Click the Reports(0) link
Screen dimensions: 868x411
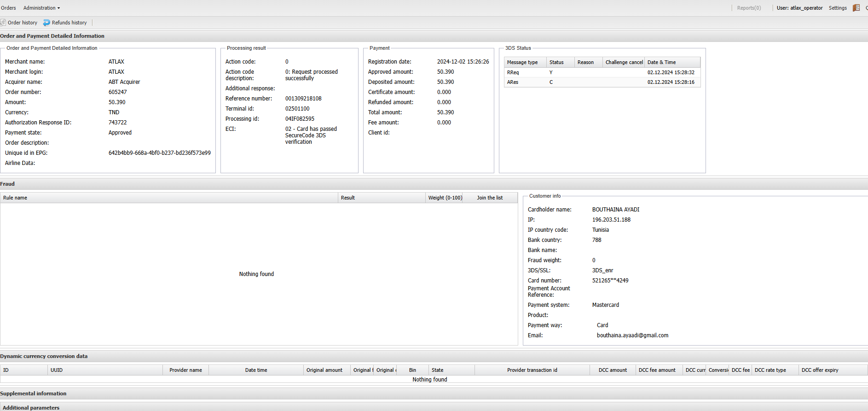[x=748, y=8]
